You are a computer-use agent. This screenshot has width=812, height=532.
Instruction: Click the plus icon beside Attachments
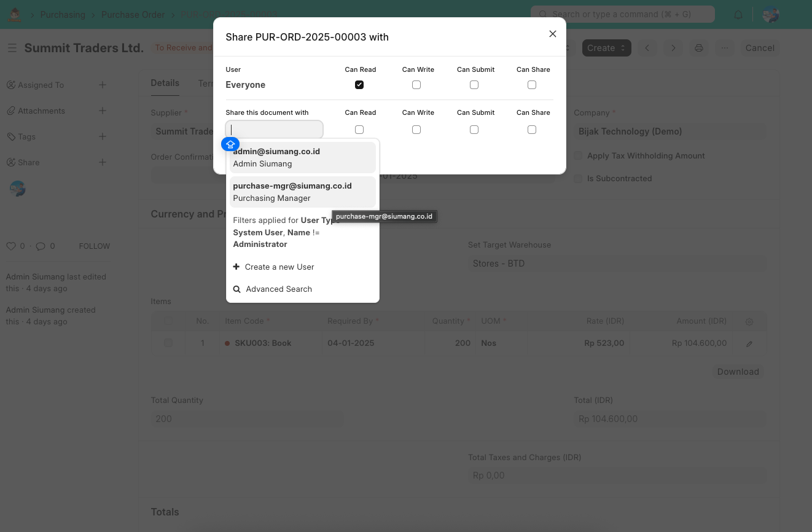coord(103,111)
